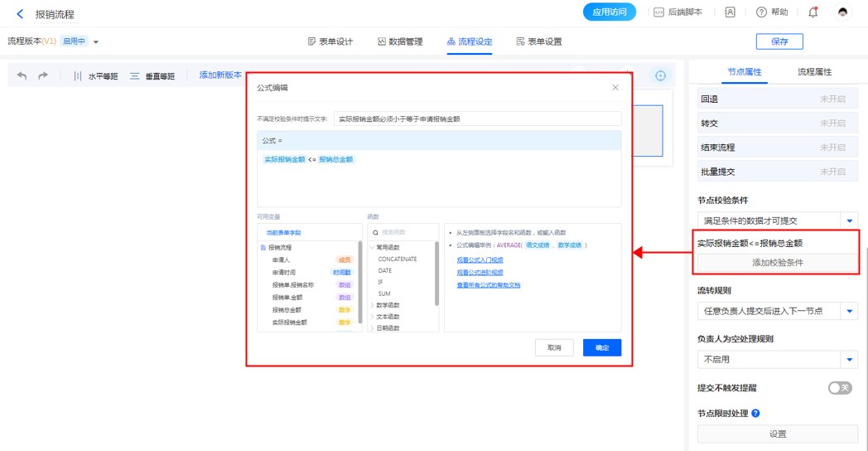
Task: Click the 添加校验条件 button
Action: 777,263
